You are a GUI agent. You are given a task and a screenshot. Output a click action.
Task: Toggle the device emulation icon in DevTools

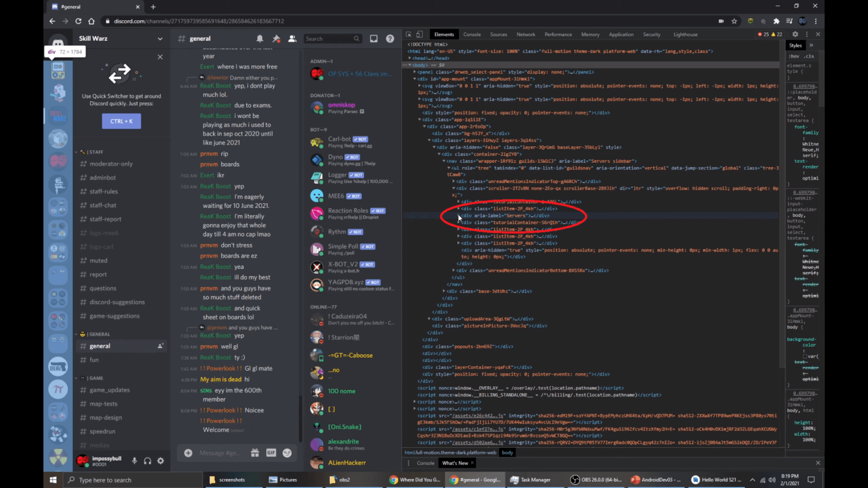point(419,34)
